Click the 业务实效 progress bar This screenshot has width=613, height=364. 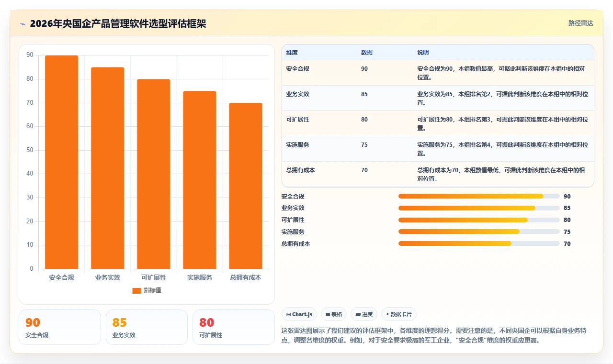coord(479,208)
